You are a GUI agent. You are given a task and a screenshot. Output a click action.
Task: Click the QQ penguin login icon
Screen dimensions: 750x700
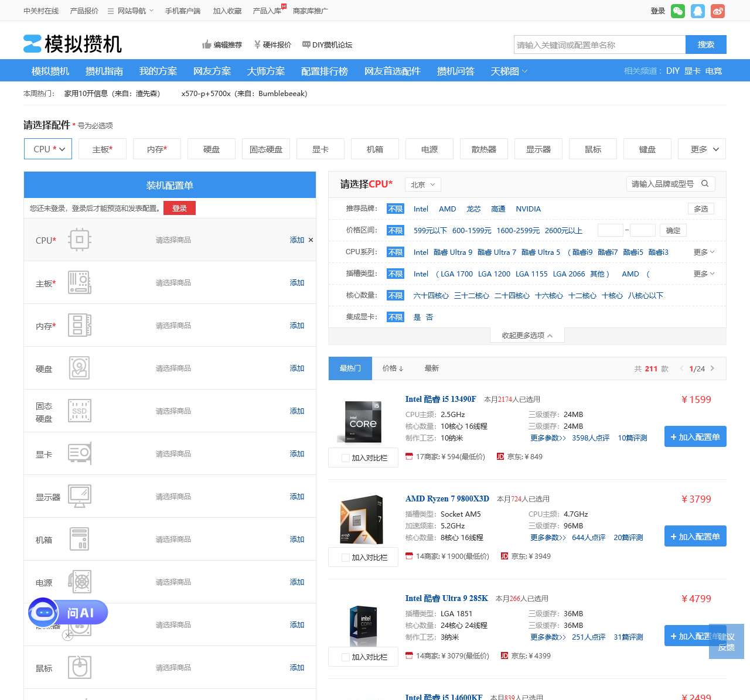tap(697, 11)
